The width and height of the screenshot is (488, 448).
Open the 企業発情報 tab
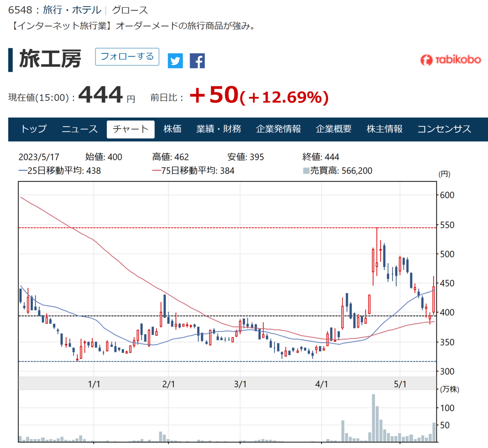coord(279,129)
